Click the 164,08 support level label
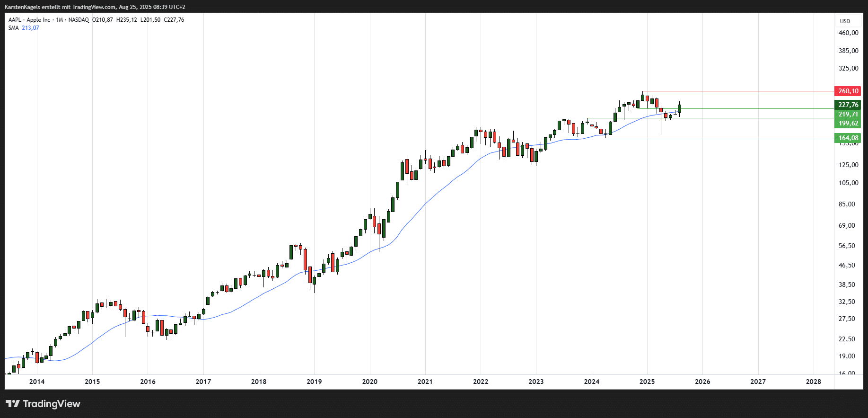This screenshot has height=418, width=868. tap(848, 138)
